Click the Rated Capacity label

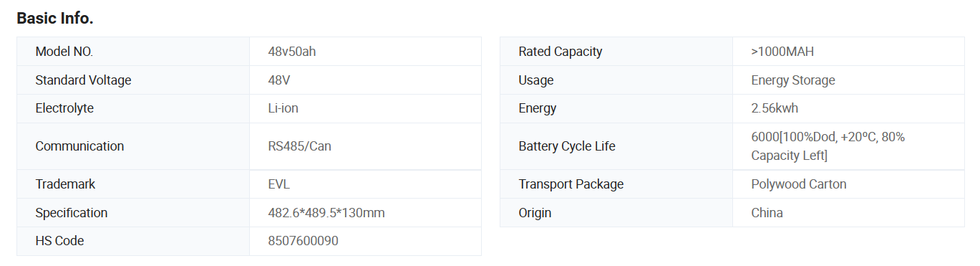(561, 52)
